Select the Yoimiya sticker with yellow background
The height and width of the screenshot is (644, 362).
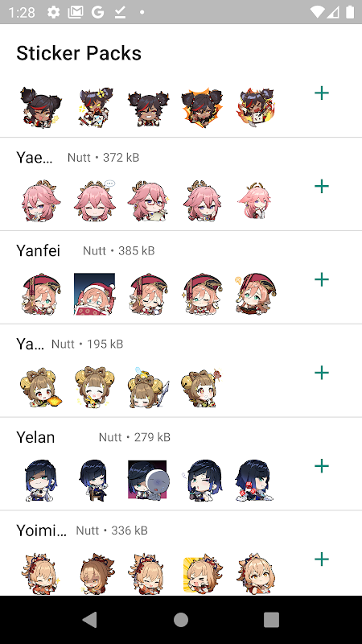(202, 574)
